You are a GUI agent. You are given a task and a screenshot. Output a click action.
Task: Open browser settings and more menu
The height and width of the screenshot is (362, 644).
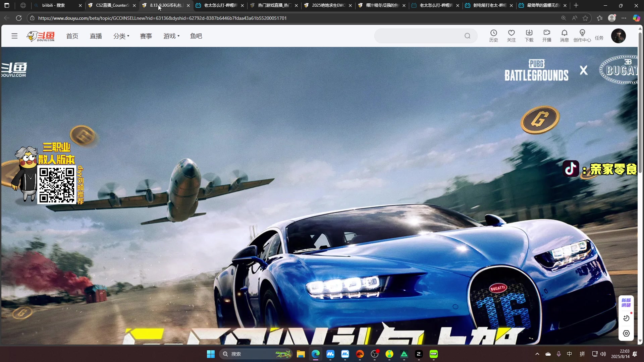click(x=624, y=18)
